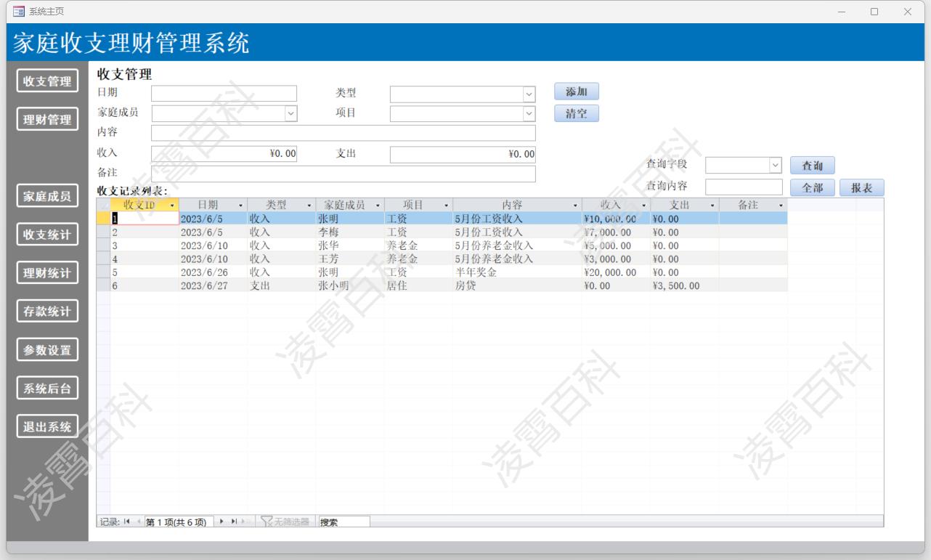Advance to the next record arrow icon
Image resolution: width=931 pixels, height=560 pixels.
pos(221,522)
